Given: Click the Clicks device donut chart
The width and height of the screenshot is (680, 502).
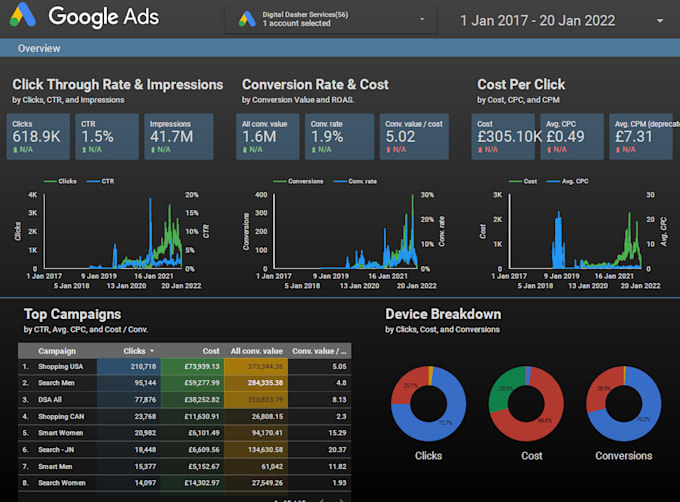Looking at the screenshot, I should [x=428, y=404].
